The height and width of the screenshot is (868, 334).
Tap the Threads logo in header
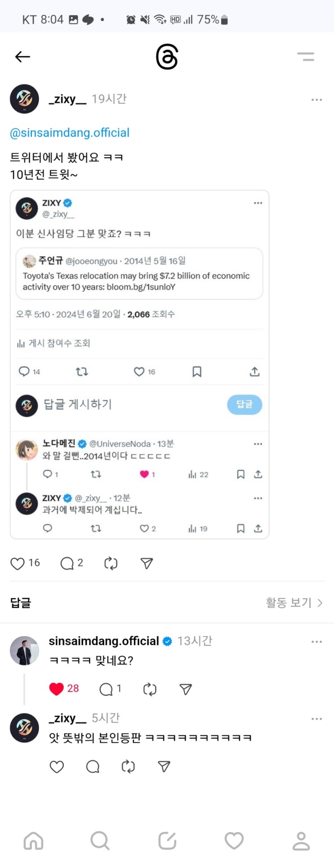[167, 57]
